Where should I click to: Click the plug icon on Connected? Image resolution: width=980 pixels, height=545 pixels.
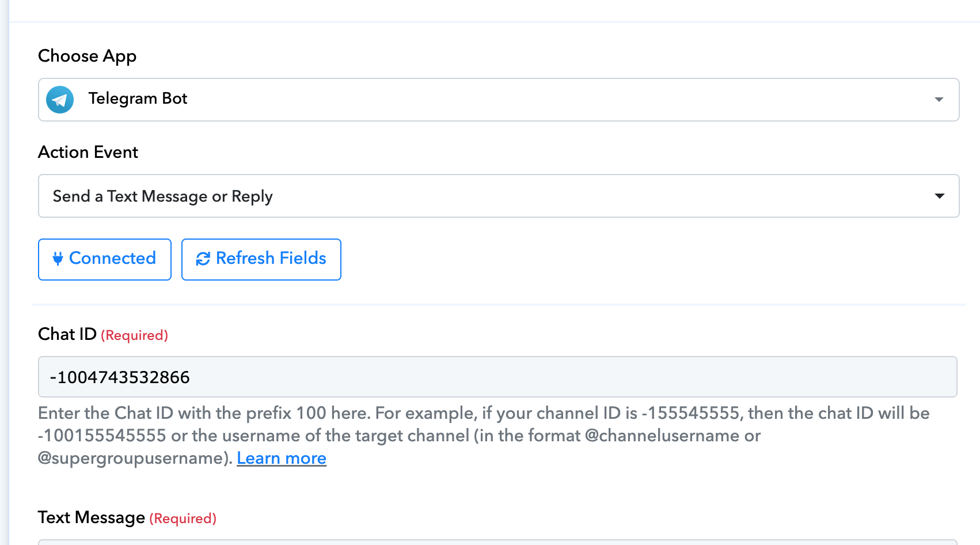(58, 259)
